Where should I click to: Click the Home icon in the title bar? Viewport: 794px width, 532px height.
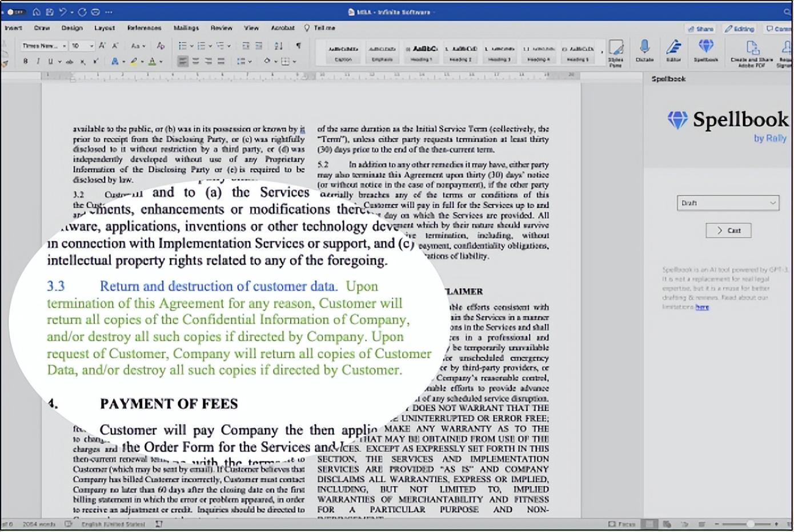click(x=37, y=12)
